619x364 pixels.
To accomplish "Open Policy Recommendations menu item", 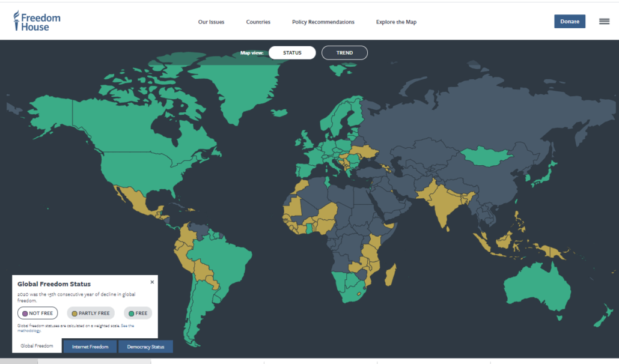I will click(x=323, y=22).
